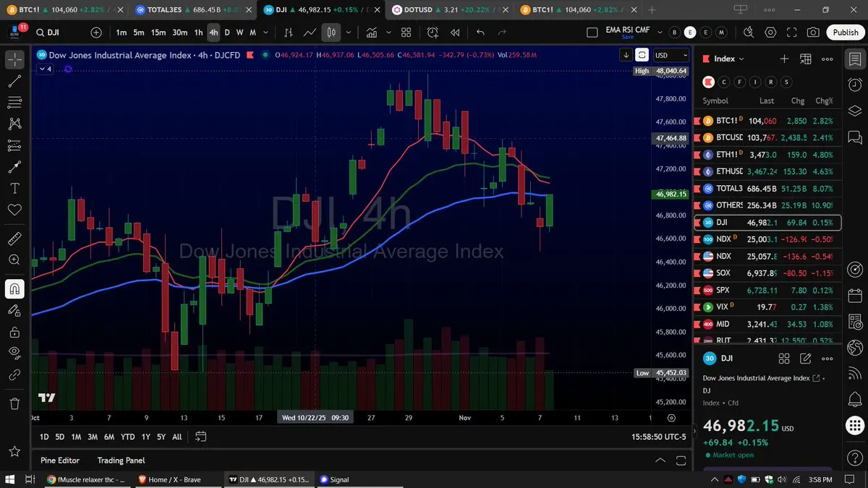
Task: Set the 1D date range
Action: pyautogui.click(x=44, y=437)
